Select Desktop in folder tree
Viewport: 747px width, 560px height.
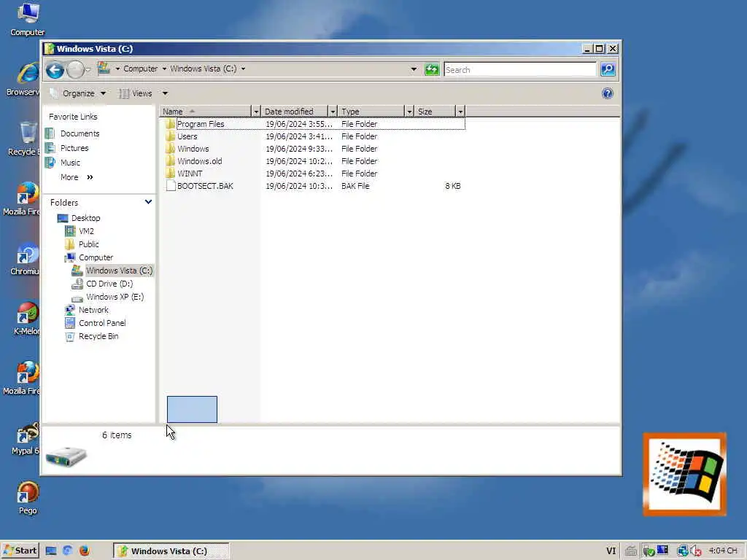[x=86, y=218]
